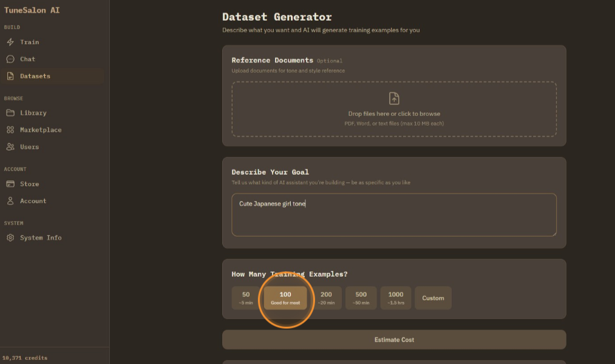The height and width of the screenshot is (364, 615).
Task: Click the Store card icon
Action: tap(10, 184)
